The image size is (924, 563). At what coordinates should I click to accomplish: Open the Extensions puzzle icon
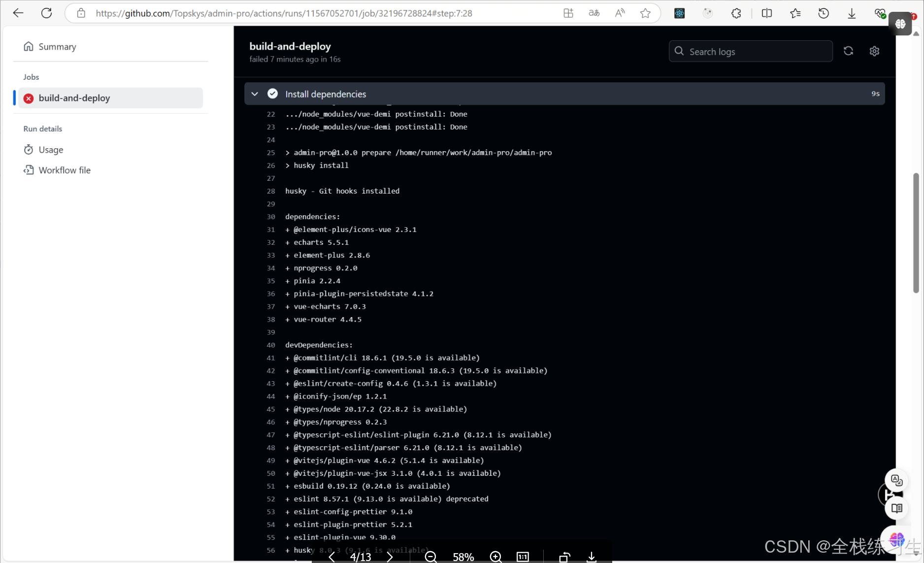(x=736, y=13)
